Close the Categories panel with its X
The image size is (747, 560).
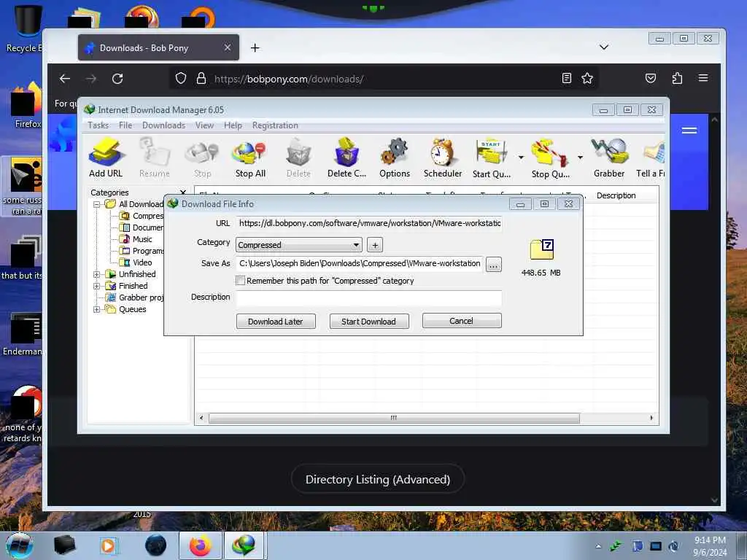(x=183, y=192)
